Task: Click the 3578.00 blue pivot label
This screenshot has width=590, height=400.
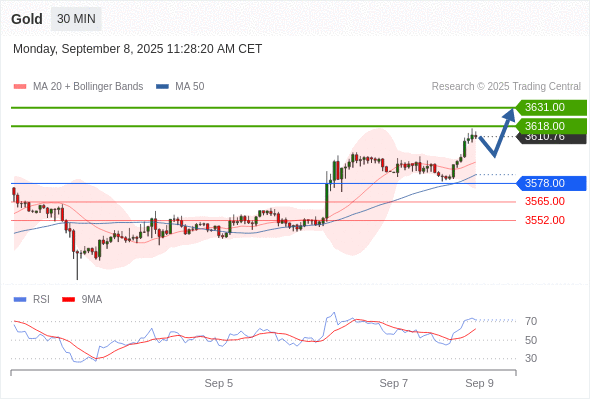Action: pyautogui.click(x=551, y=183)
